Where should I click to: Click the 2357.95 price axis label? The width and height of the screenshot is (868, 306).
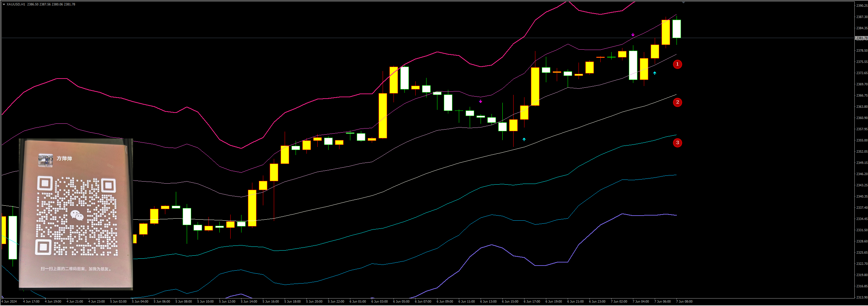pyautogui.click(x=862, y=129)
